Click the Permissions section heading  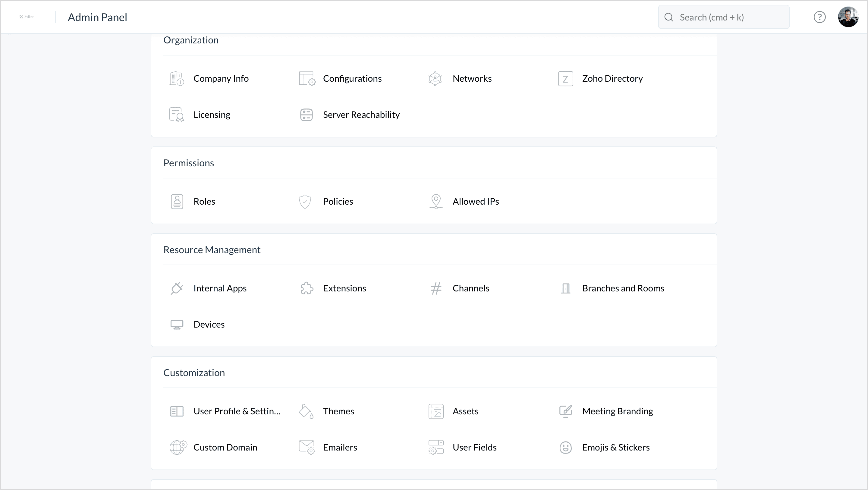[x=189, y=163]
